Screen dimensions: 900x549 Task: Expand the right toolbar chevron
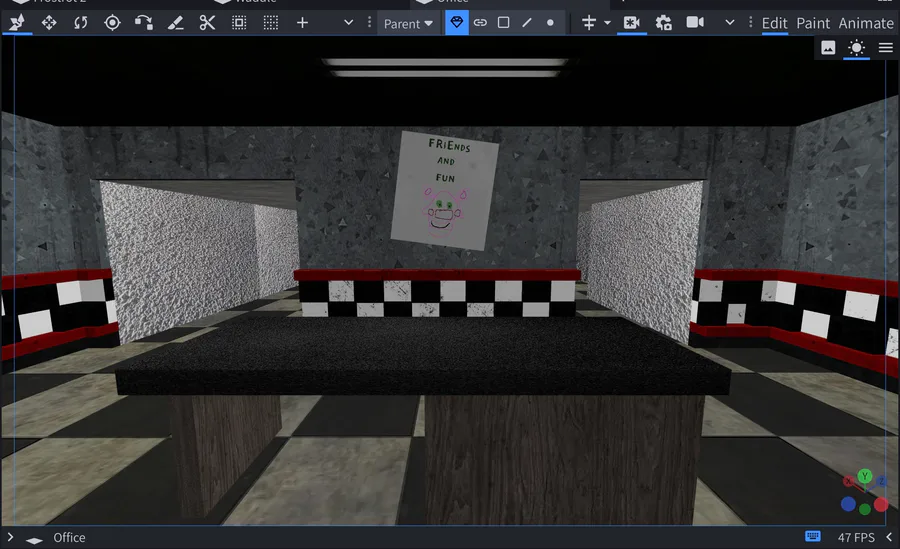point(730,22)
